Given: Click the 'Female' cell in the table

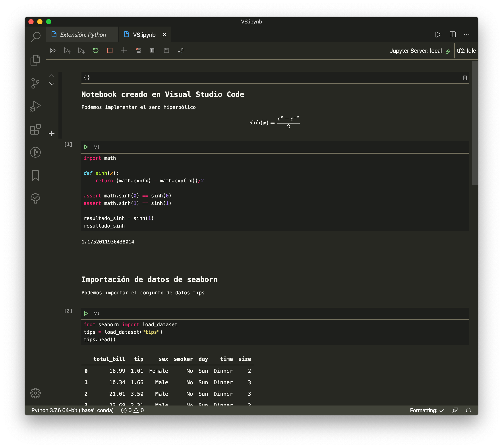Looking at the screenshot, I should click(159, 371).
